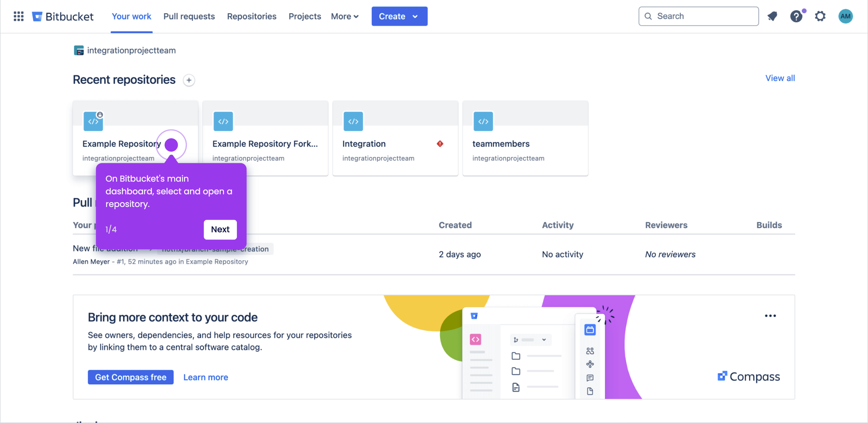Click the purple tour spotlight dot

pyautogui.click(x=171, y=145)
